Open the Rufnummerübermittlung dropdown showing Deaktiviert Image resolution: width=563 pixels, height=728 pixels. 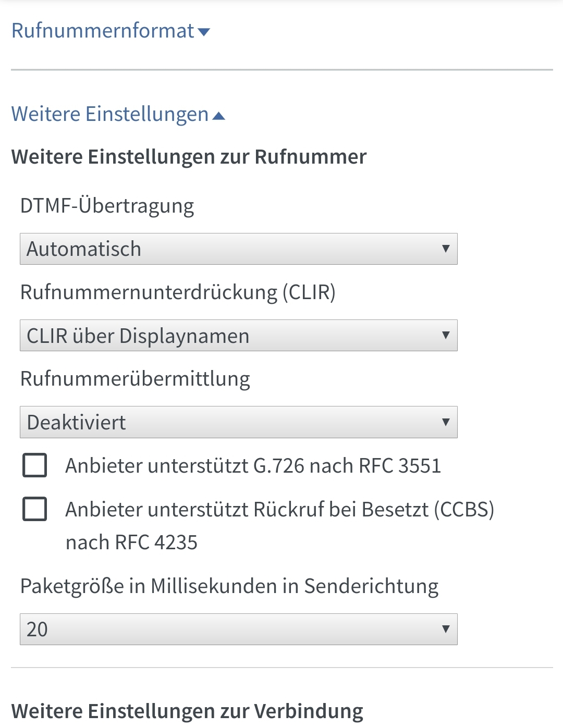(239, 422)
